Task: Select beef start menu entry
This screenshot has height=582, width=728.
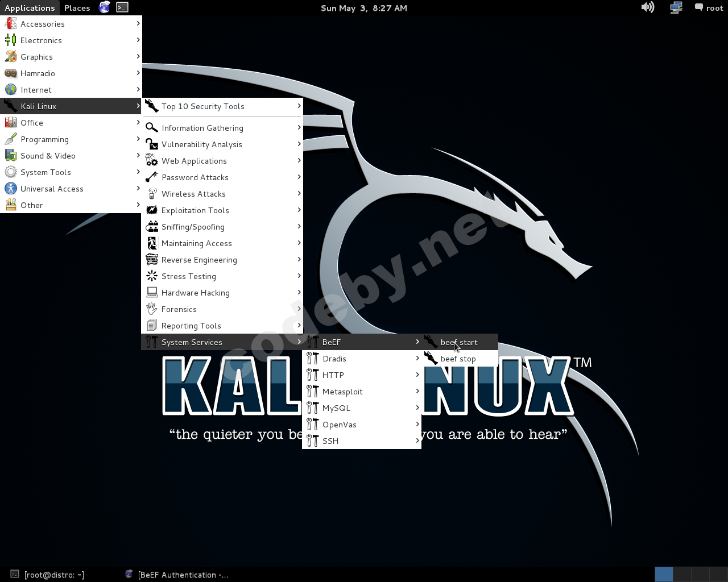Action: point(460,342)
